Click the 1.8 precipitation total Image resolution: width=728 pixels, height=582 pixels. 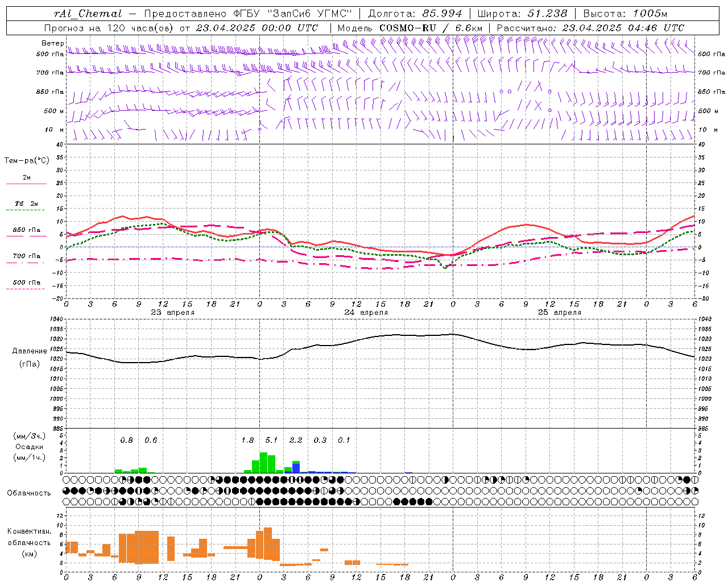[x=247, y=440]
